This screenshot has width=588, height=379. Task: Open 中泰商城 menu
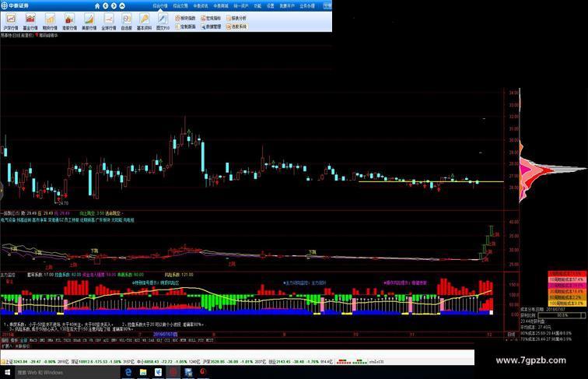(221, 6)
